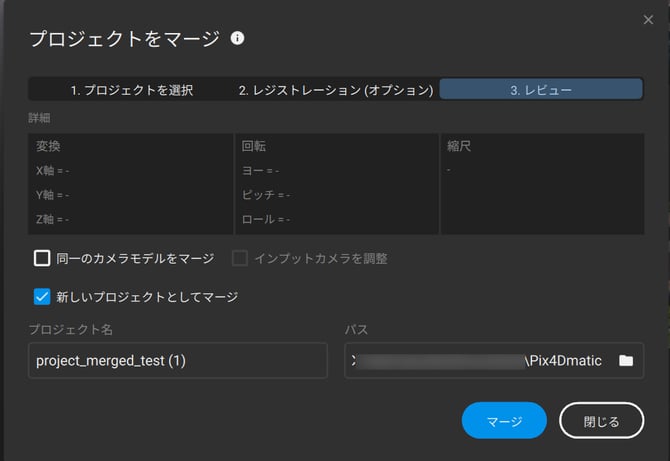Close the dialog with the X icon
Screen dimensions: 670x461
648,19
